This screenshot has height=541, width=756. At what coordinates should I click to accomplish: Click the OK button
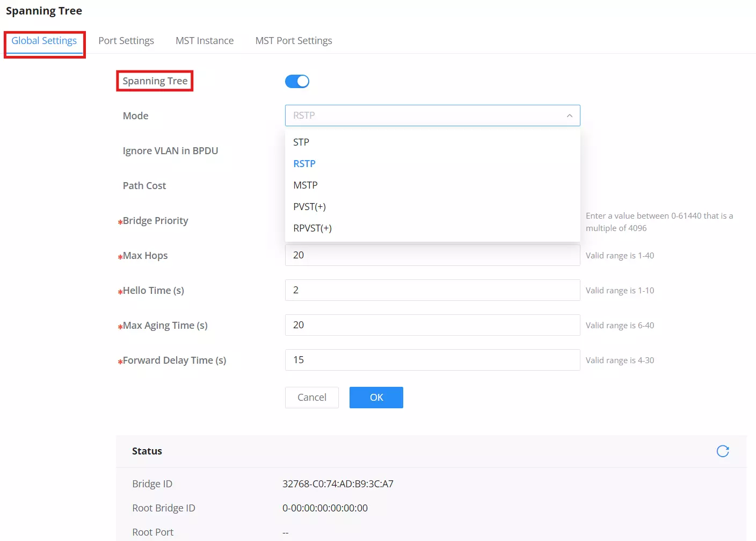[x=376, y=398]
